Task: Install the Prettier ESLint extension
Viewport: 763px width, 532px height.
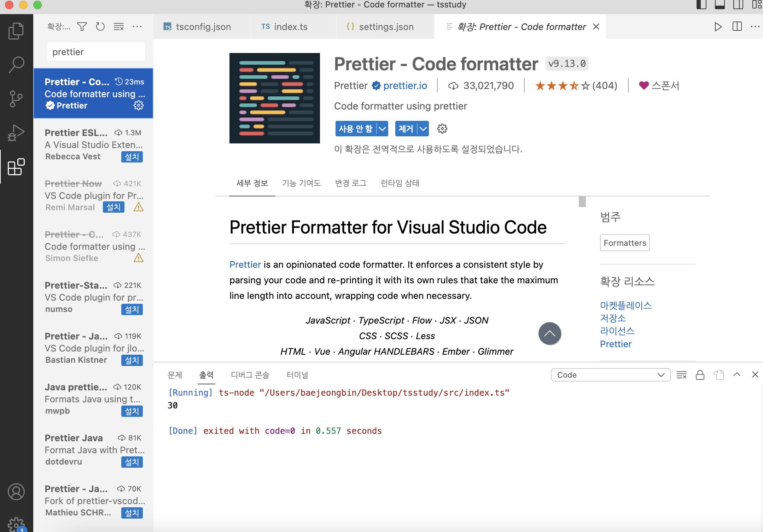Action: (132, 156)
